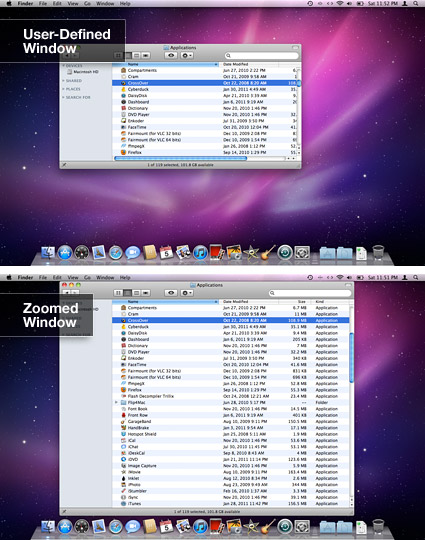Click green zoom button on Zoomed window
Image resolution: width=425 pixels, height=540 pixels.
pyautogui.click(x=79, y=285)
